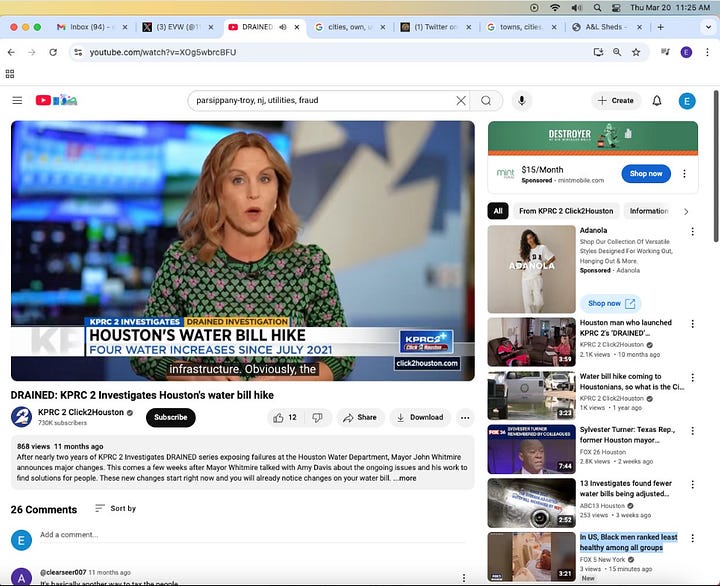
Task: Open options for Mint Mobile ad
Action: coord(684,174)
